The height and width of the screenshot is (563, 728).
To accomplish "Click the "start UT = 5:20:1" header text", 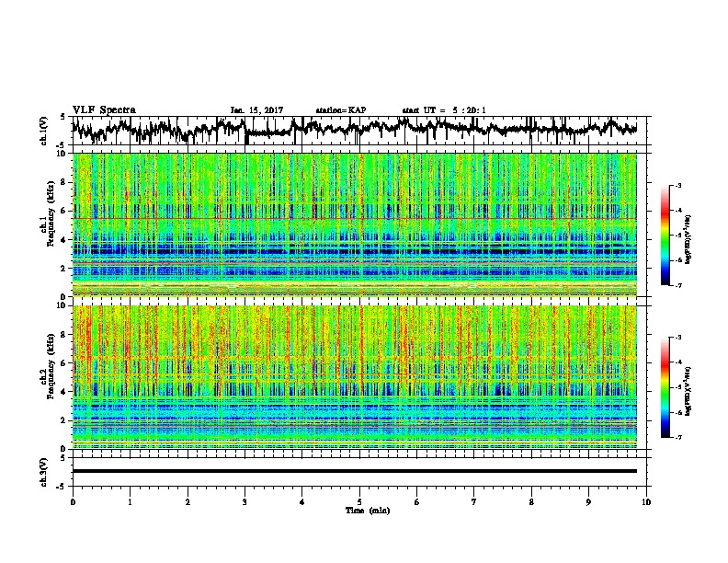I will click(444, 110).
